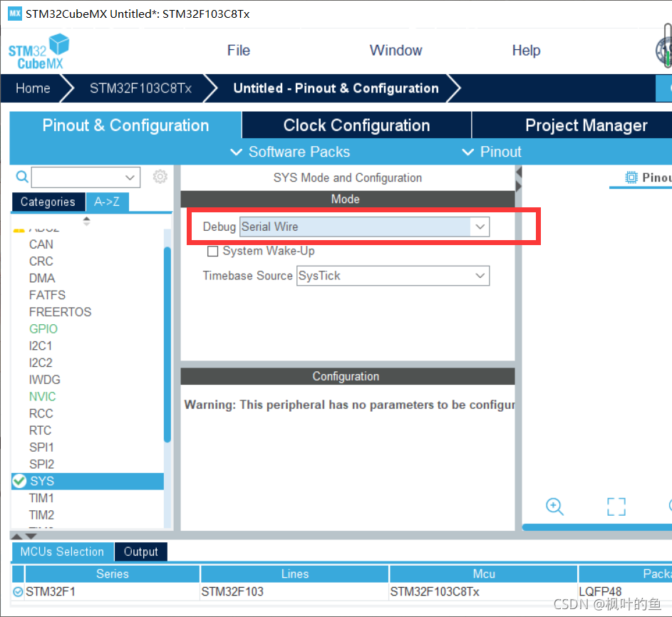Viewport: 672px width, 617px height.
Task: Go to Home breadcrumb
Action: tap(33, 88)
